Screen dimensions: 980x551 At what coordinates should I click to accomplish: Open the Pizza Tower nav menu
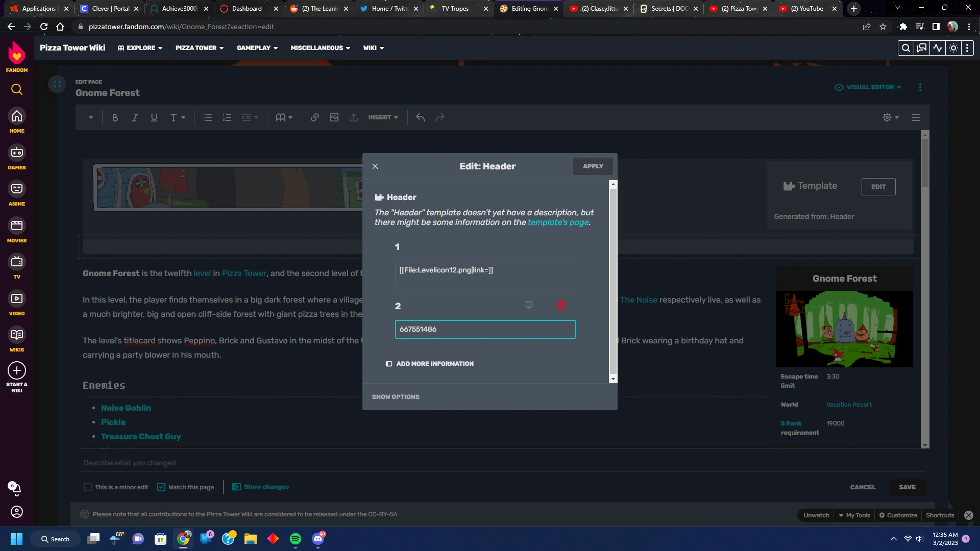click(199, 48)
